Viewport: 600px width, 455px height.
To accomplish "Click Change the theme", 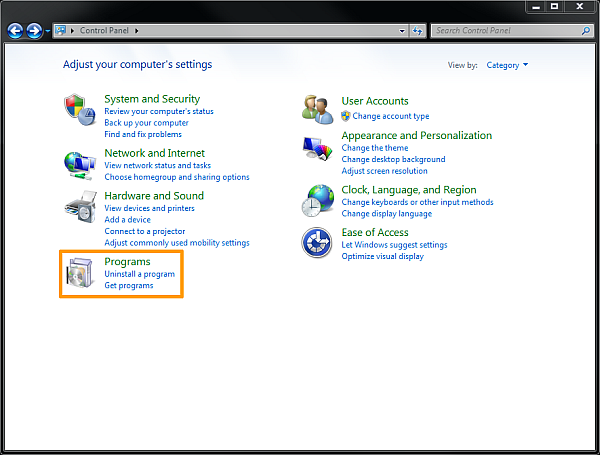I will point(375,148).
